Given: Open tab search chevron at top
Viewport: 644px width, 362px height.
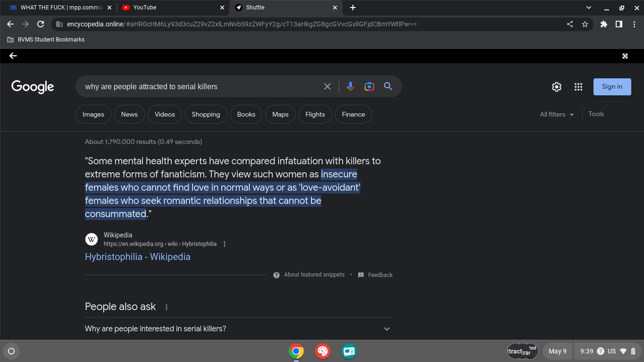Looking at the screenshot, I should point(589,8).
